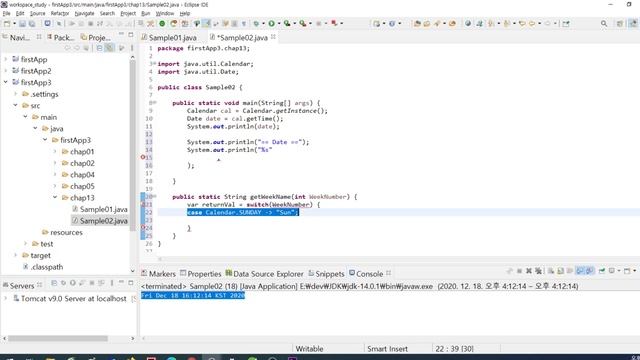The height and width of the screenshot is (360, 640).
Task: Click the Navigator vertical scrollbar thumb
Action: coord(133,146)
